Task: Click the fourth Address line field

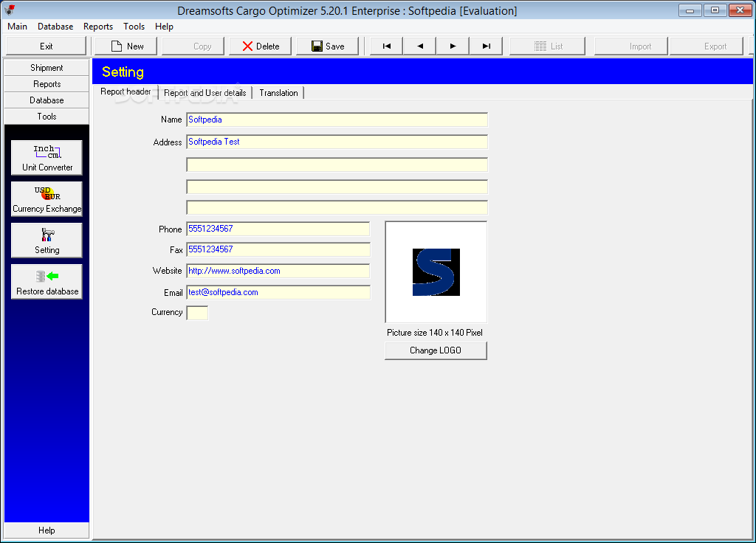Action: point(337,207)
